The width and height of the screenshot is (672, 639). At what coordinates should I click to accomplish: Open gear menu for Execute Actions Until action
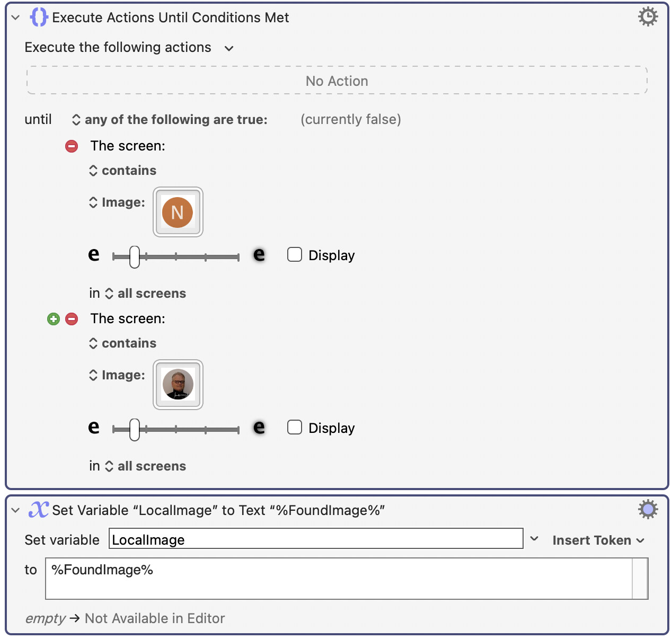pos(648,17)
